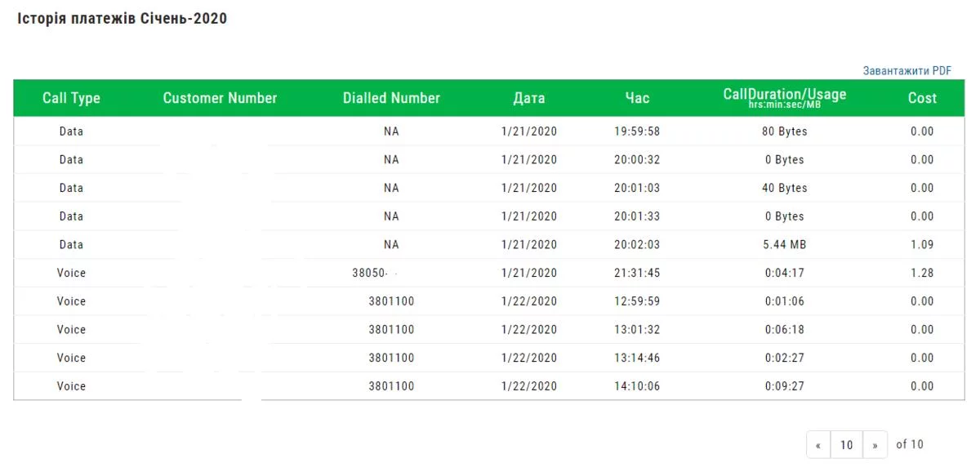Click the Дата column header
The width and height of the screenshot is (980, 472).
(529, 98)
